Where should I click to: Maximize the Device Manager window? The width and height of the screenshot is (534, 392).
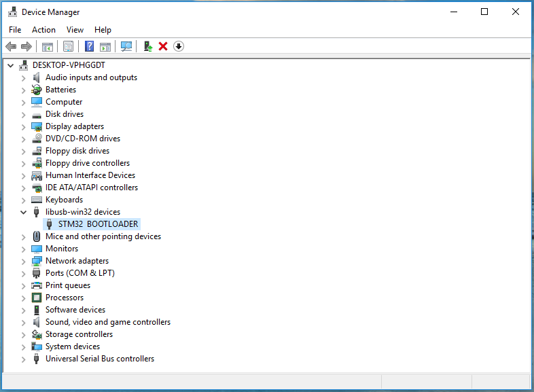[484, 12]
